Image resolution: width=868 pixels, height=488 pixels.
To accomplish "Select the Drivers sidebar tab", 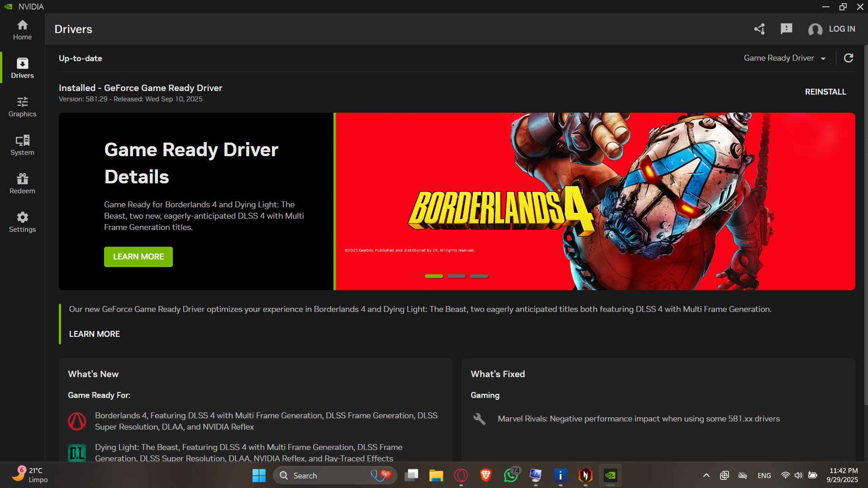I will (22, 68).
